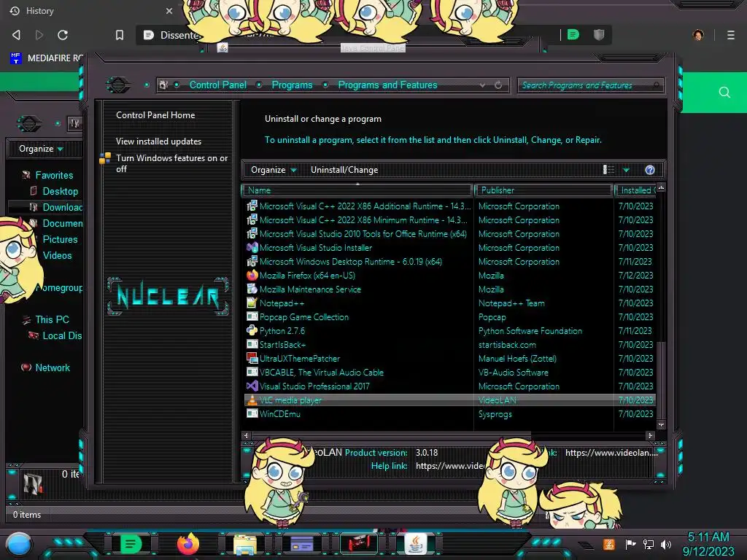Click Programs and Features in the breadcrumb
747x560 pixels.
(x=387, y=85)
